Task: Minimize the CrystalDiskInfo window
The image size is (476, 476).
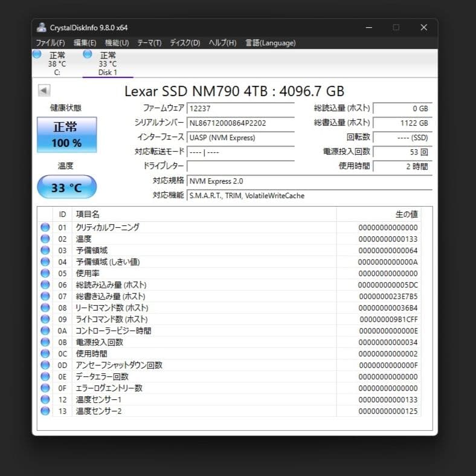Action: (369, 27)
